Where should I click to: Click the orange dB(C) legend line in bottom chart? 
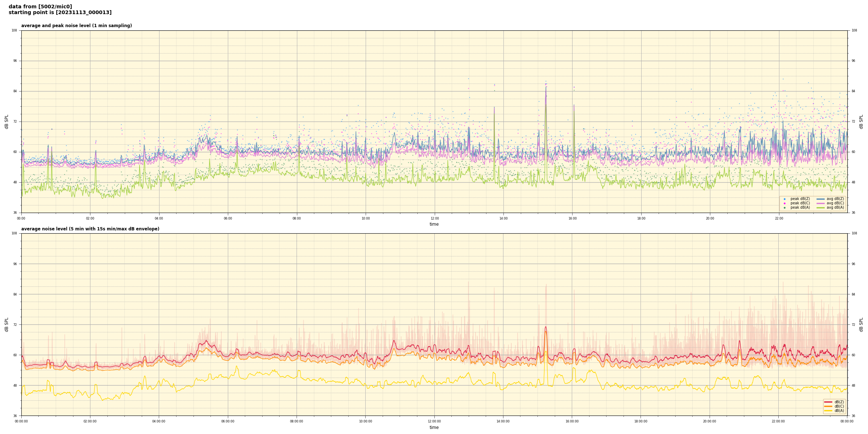[x=828, y=406]
